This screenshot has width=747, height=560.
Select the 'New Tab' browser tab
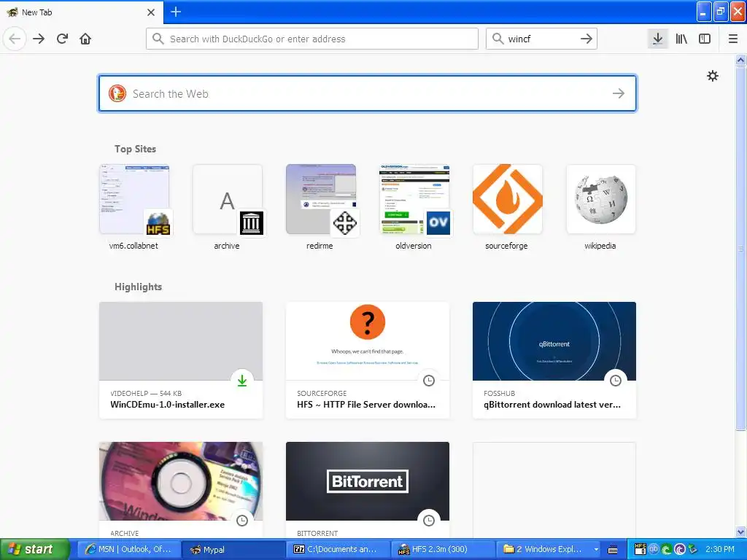81,12
